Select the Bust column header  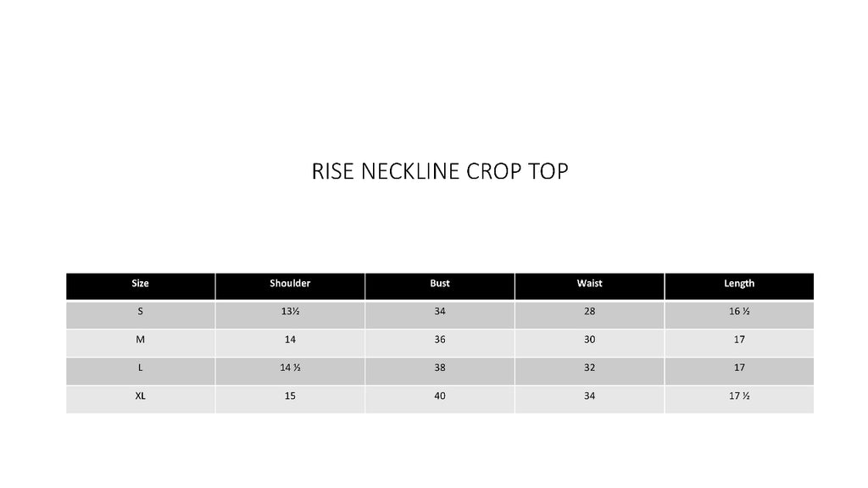tap(440, 284)
